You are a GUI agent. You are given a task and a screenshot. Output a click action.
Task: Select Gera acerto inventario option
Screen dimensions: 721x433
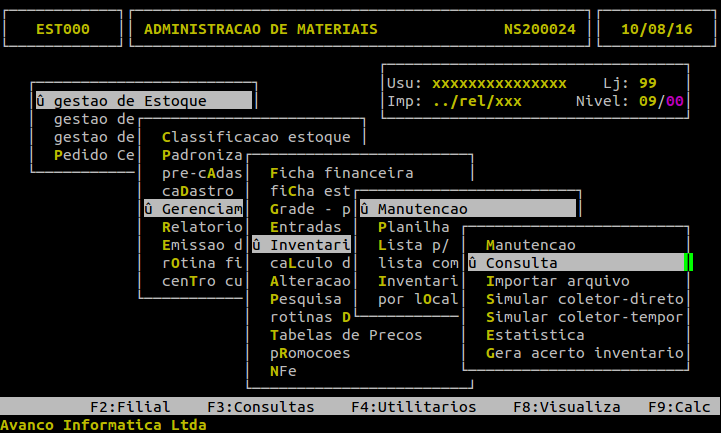[583, 353]
